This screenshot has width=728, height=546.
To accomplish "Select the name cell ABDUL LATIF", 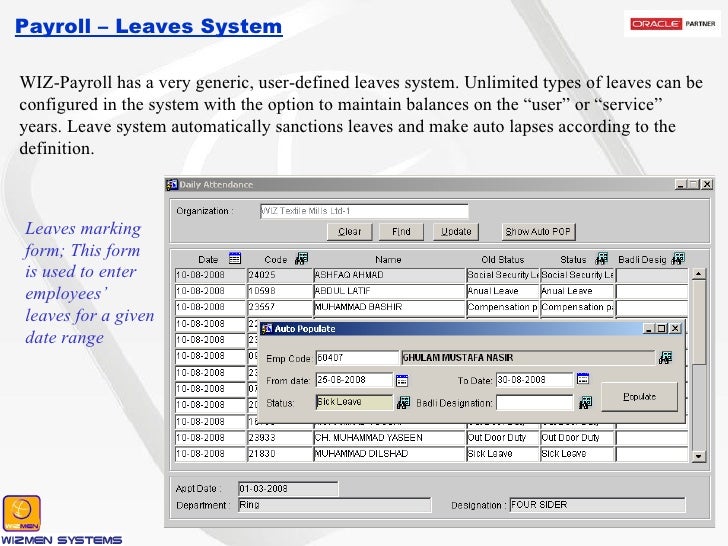I will (x=389, y=291).
